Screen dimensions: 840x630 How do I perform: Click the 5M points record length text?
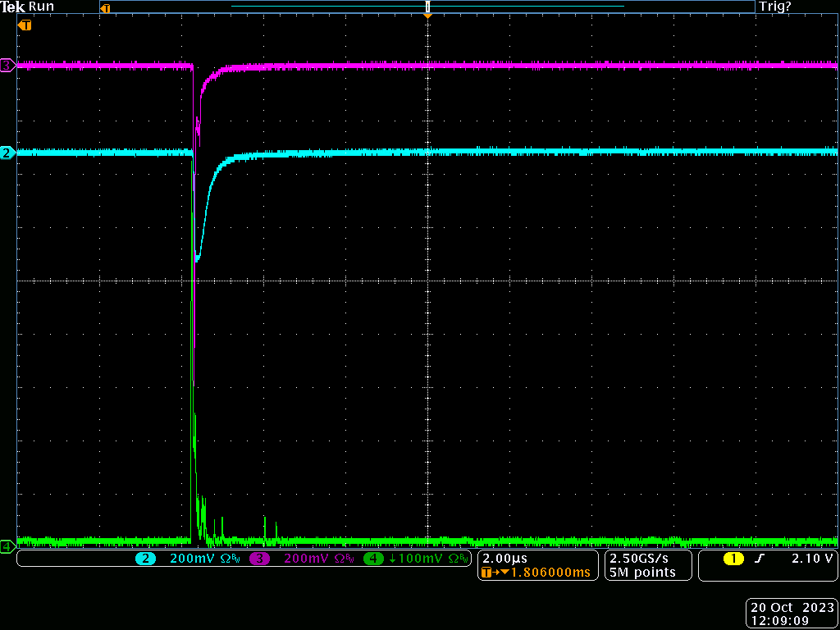[642, 573]
